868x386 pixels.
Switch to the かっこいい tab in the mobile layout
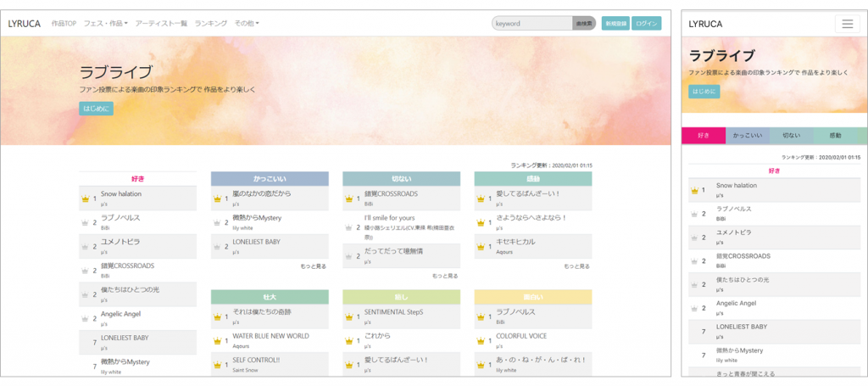point(748,135)
